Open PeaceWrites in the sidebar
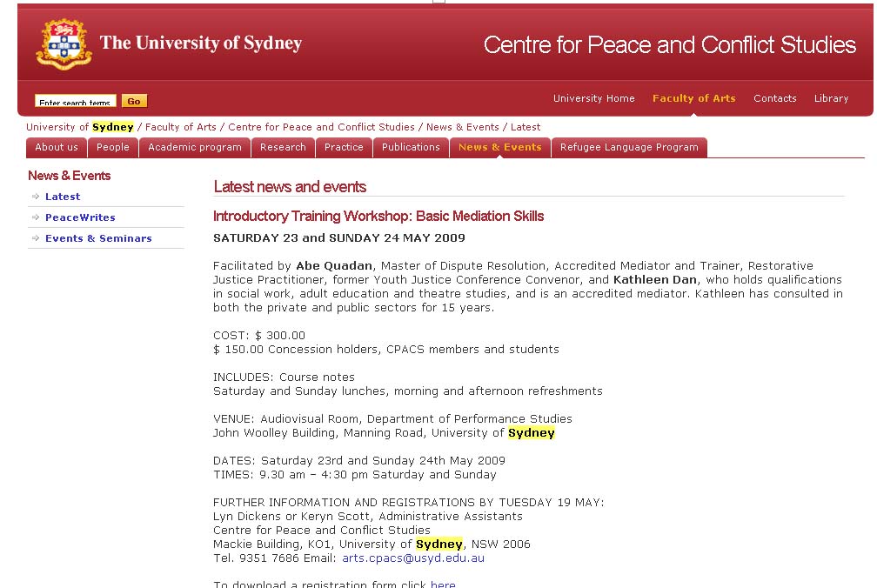 click(81, 217)
